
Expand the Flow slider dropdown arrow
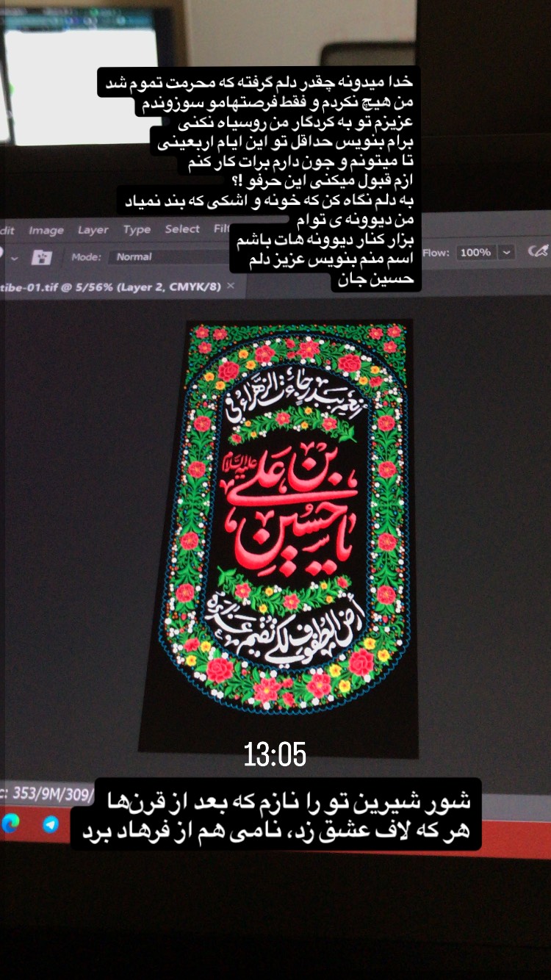(507, 252)
